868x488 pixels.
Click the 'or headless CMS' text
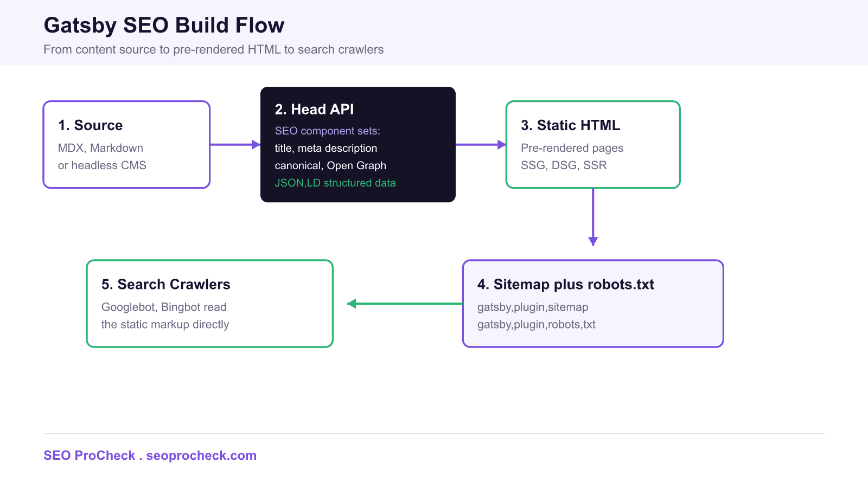[x=102, y=165]
